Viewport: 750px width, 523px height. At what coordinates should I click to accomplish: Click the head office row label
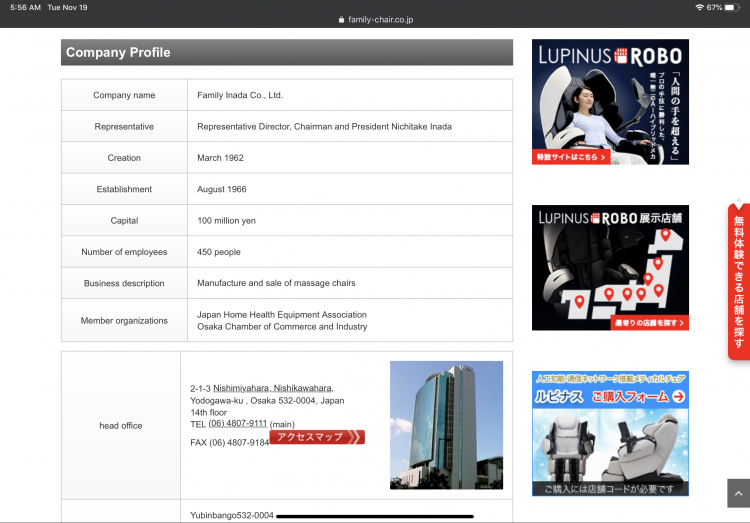(121, 425)
